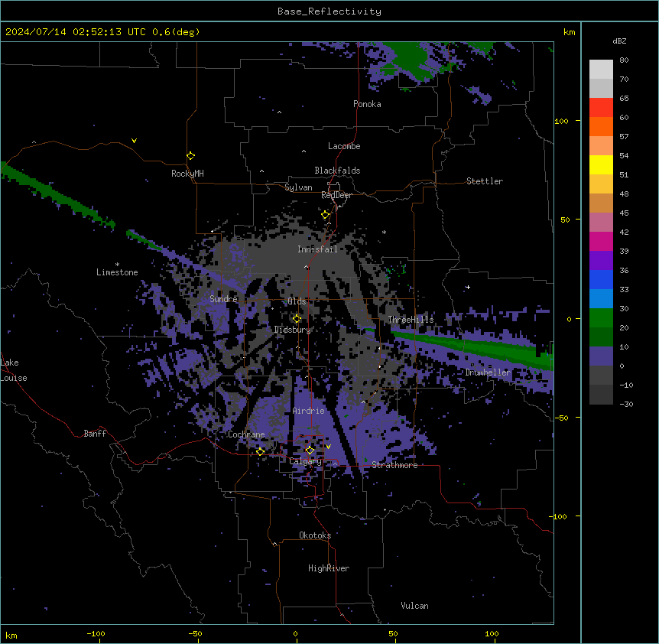Click the Calgary city label
This screenshot has width=659, height=644.
(305, 461)
